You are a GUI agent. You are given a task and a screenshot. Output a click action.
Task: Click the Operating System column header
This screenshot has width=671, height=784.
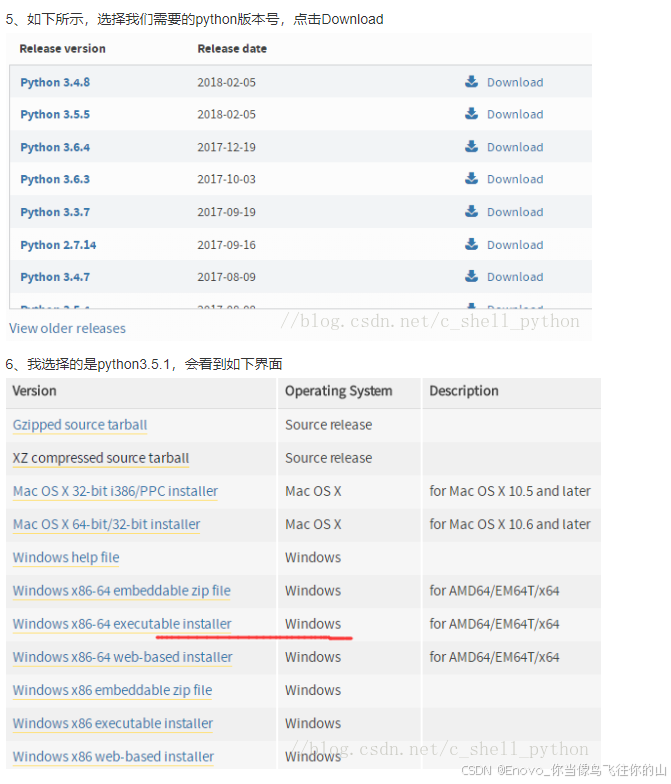[338, 392]
